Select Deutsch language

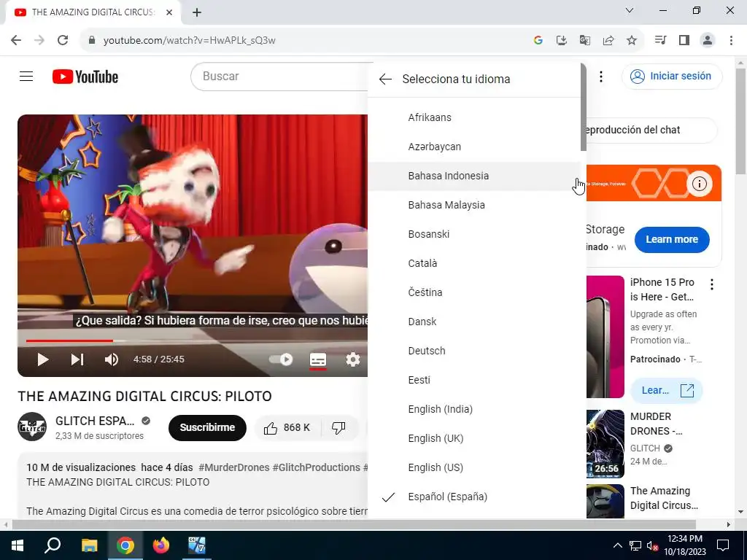[x=474, y=351]
